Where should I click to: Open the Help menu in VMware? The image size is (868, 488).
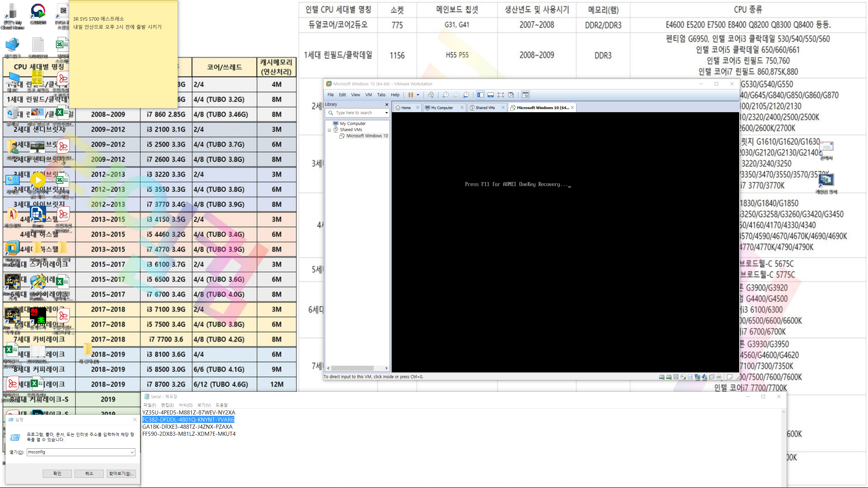395,95
